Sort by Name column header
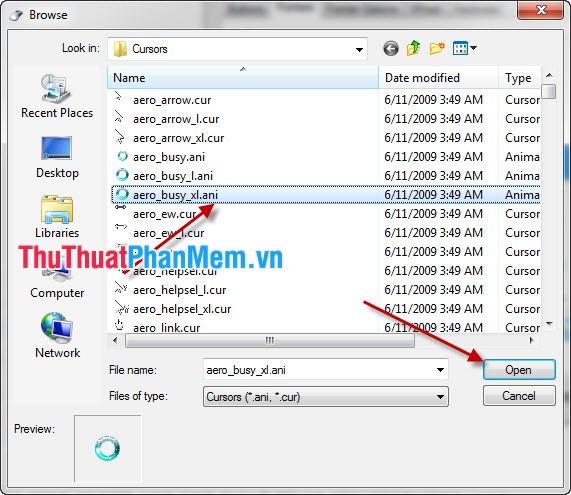This screenshot has height=495, width=571. point(243,77)
